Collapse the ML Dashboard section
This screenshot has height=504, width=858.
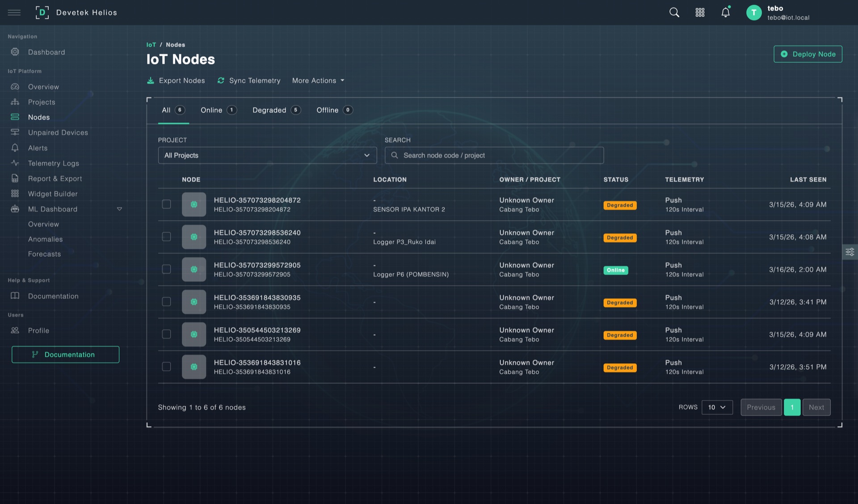point(119,209)
